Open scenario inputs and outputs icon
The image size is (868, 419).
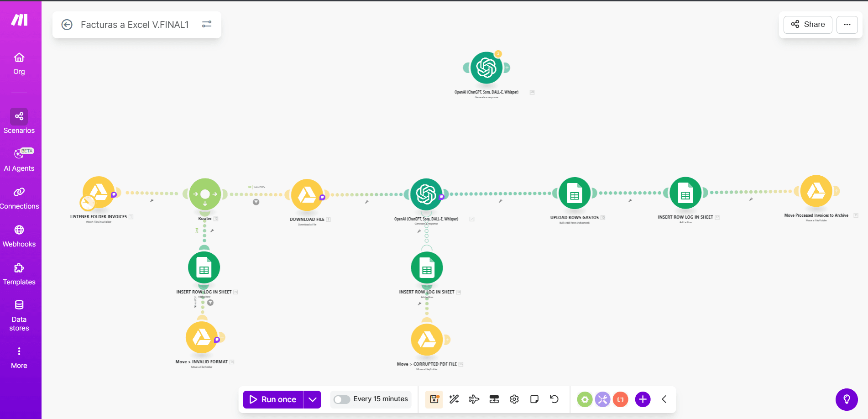(494, 399)
